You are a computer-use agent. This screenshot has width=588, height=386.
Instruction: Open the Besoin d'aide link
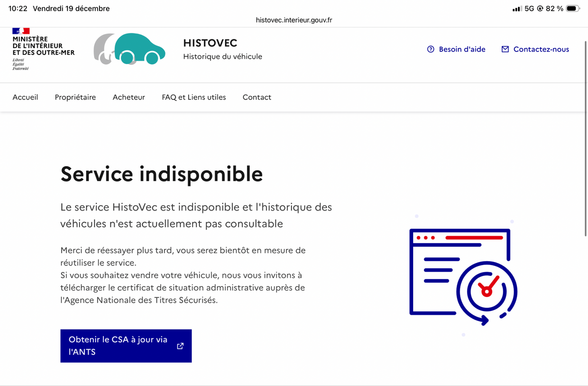tap(462, 49)
